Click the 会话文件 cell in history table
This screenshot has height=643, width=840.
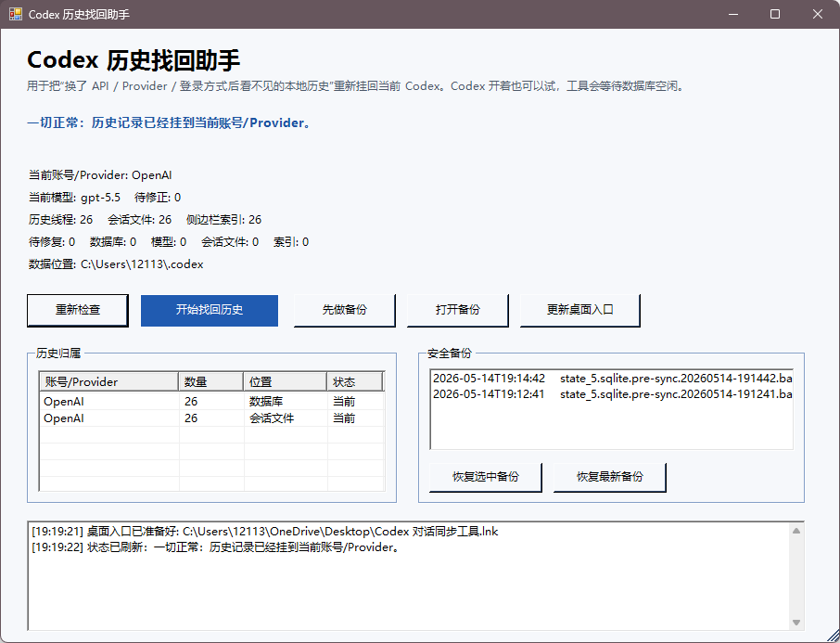(x=272, y=418)
